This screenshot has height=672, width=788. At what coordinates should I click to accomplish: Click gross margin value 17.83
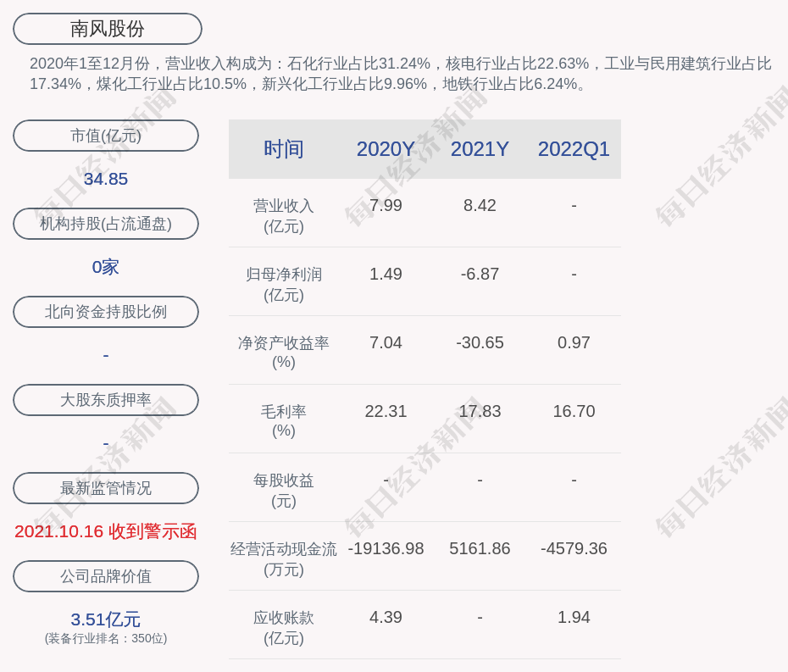[x=480, y=411]
